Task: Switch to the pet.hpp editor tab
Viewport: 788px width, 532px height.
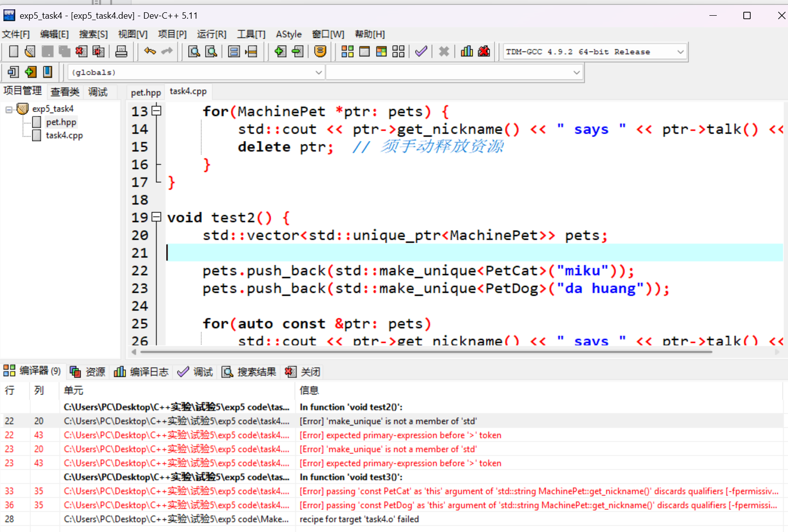Action: [x=146, y=92]
